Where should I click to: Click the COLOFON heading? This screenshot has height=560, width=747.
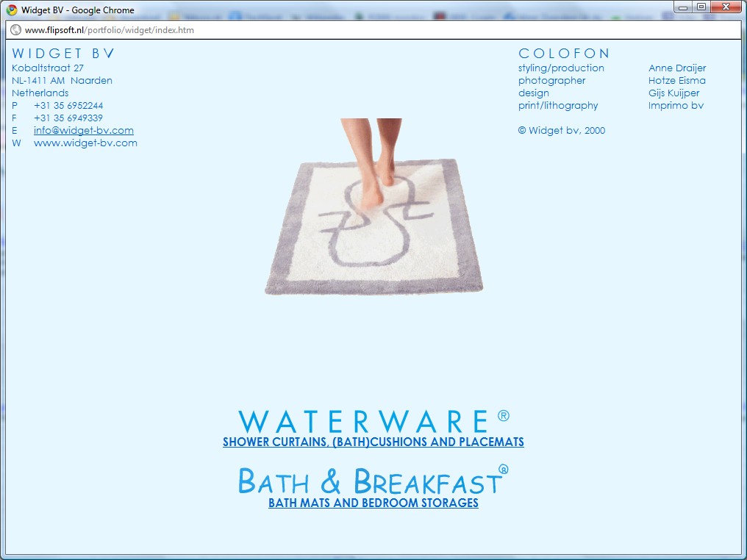pos(564,54)
